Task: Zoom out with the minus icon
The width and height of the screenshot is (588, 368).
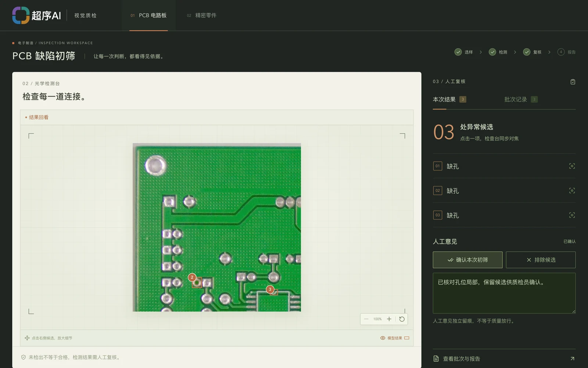Action: (366, 319)
